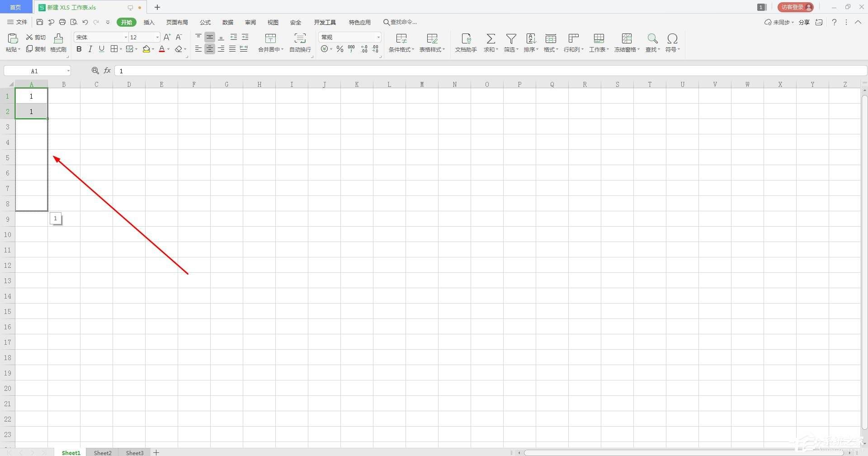Switch to the Data (数据) tab
This screenshot has width=868, height=456.
228,22
